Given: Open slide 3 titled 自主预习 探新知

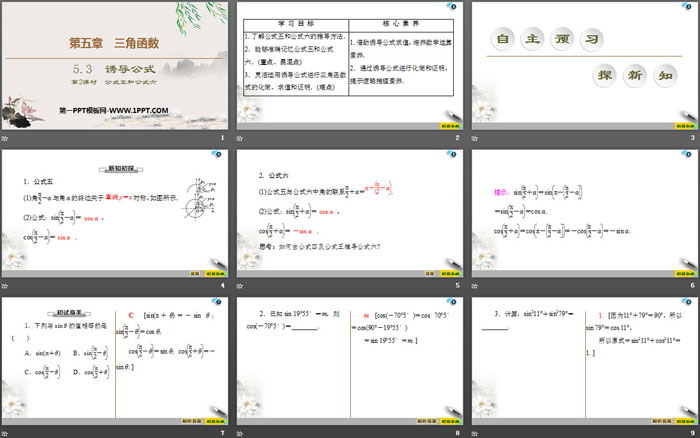Looking at the screenshot, I should (583, 66).
